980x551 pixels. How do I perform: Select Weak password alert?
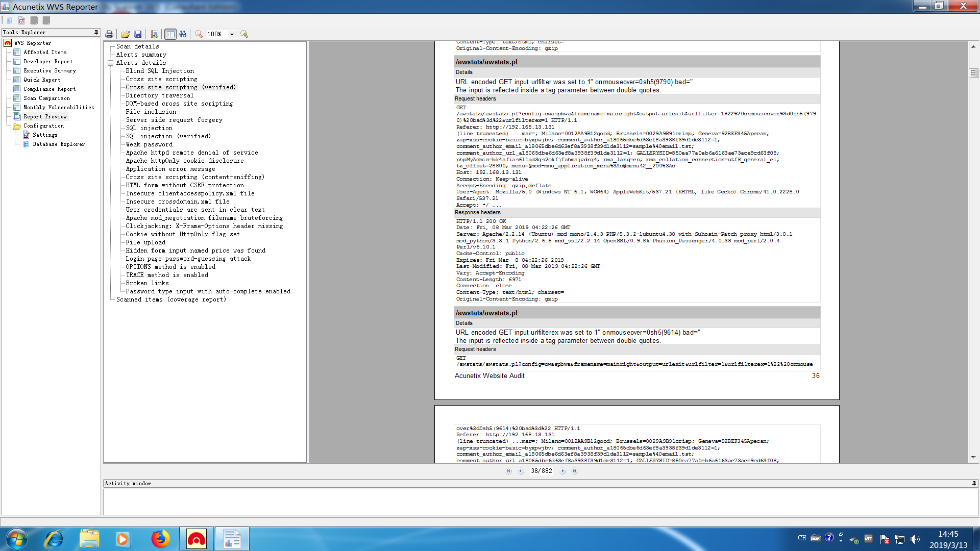pos(149,144)
